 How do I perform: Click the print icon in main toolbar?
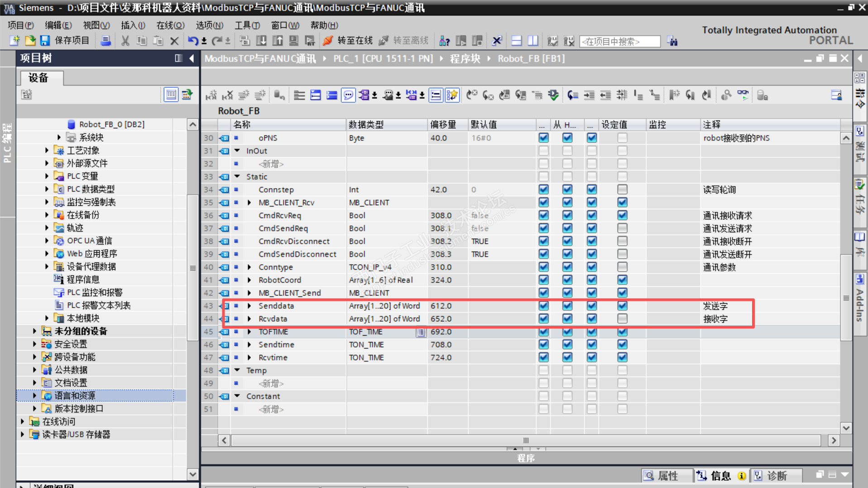tap(106, 41)
